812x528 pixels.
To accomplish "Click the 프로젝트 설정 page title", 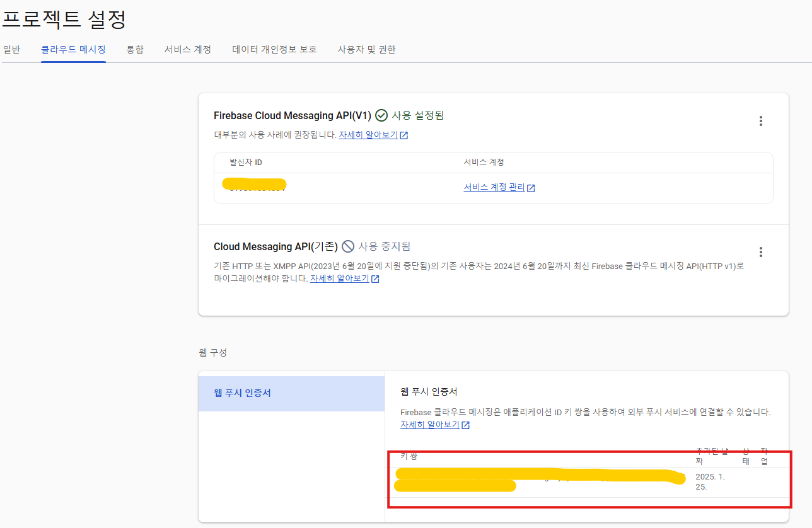I will (64, 19).
